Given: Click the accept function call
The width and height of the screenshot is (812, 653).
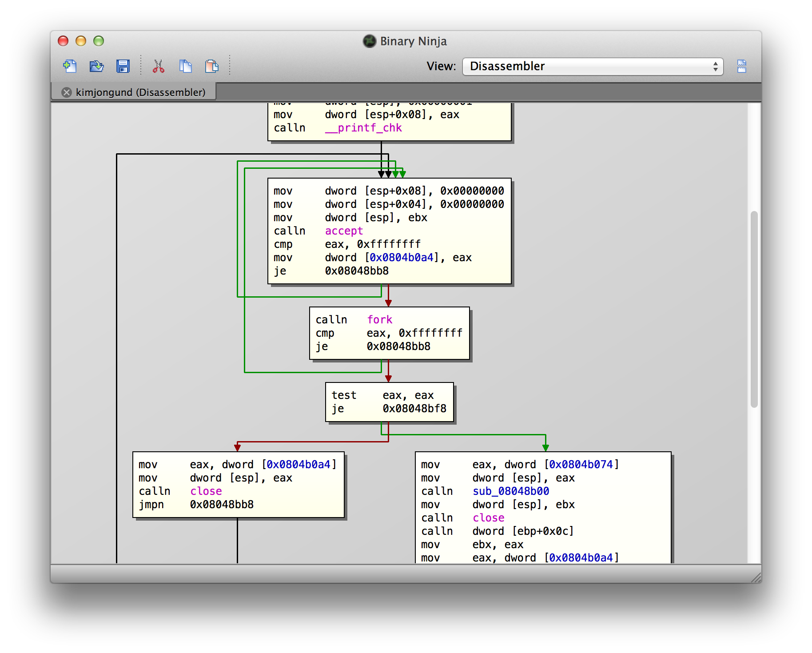Looking at the screenshot, I should (344, 231).
